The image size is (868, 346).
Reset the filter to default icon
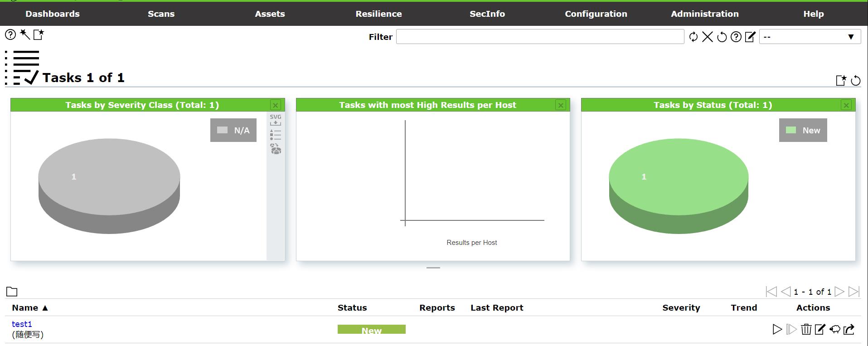tap(722, 37)
